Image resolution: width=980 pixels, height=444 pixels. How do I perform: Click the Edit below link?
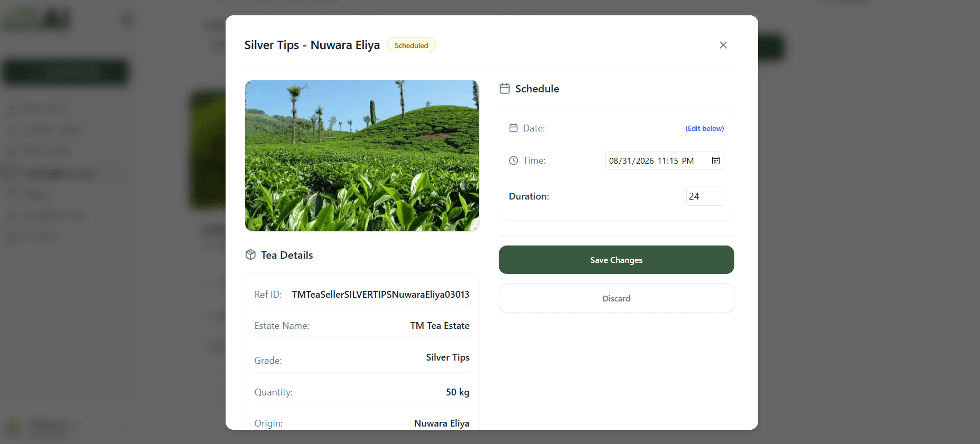click(x=705, y=128)
